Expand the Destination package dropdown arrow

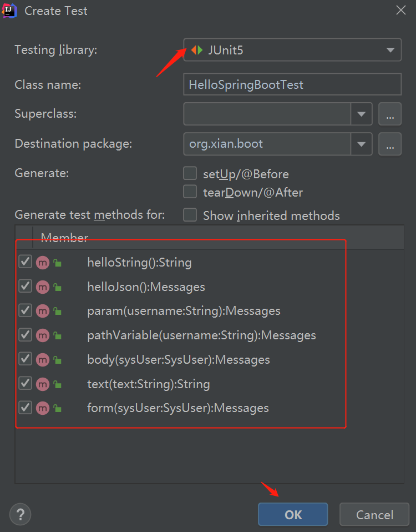tap(361, 144)
